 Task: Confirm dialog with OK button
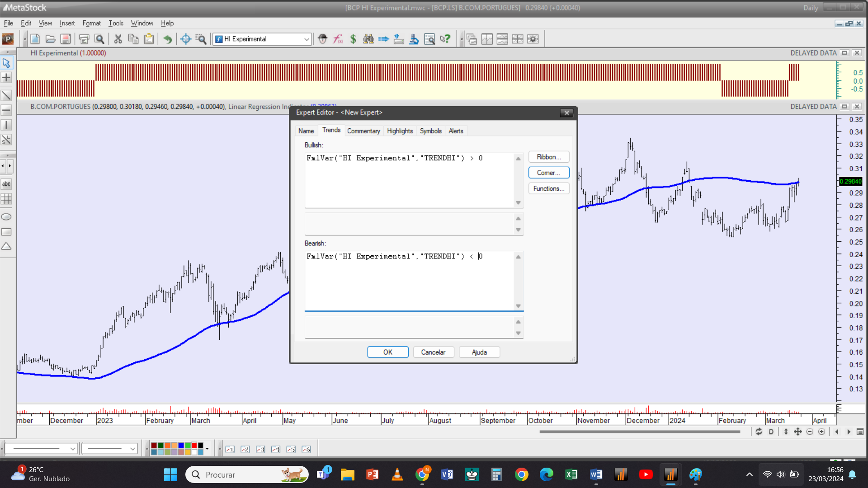tap(387, 352)
